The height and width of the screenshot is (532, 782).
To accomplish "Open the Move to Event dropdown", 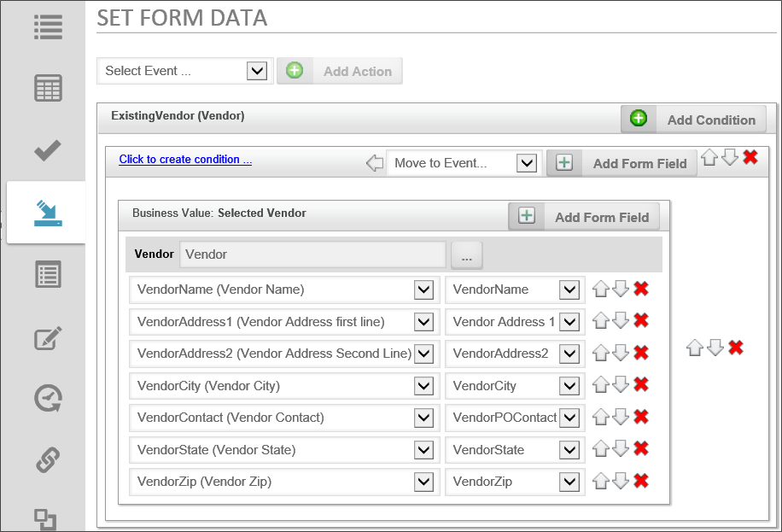I will click(527, 163).
